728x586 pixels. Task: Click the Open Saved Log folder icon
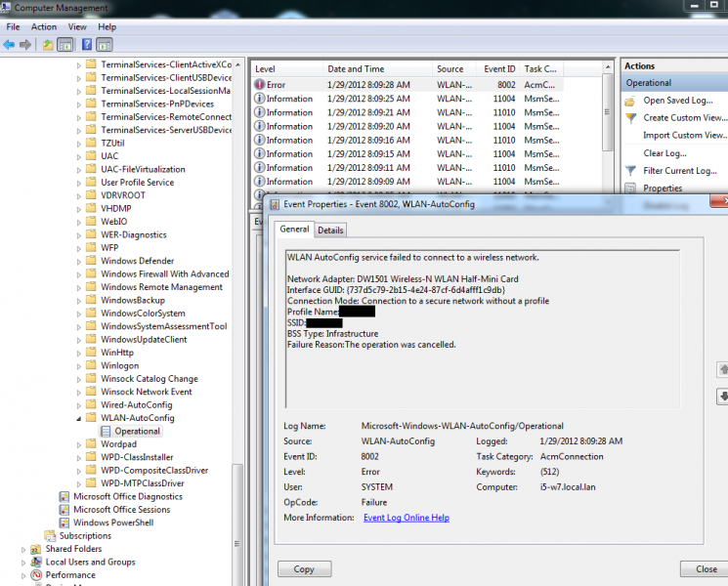630,101
